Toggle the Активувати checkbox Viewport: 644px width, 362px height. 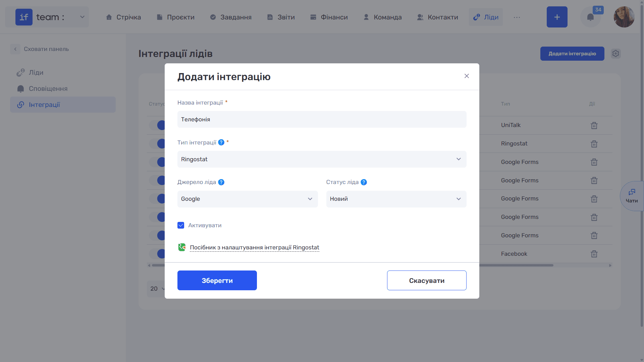181,225
